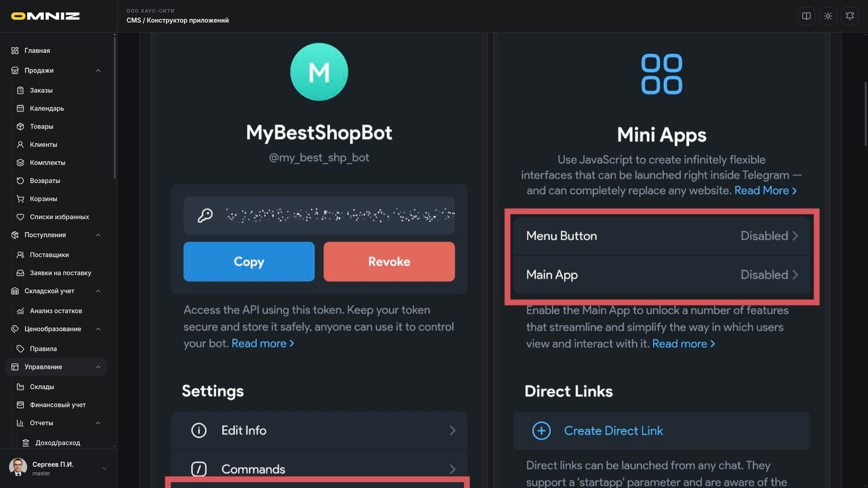The image size is (868, 488).
Task: Follow Read more link under Main App text
Action: pos(684,343)
